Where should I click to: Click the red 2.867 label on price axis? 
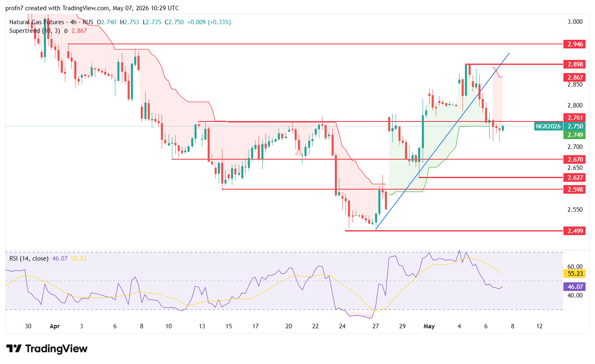pyautogui.click(x=575, y=78)
